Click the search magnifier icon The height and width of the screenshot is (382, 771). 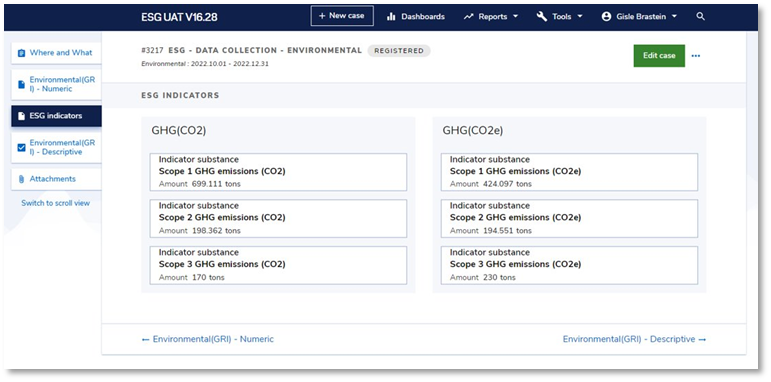[701, 16]
